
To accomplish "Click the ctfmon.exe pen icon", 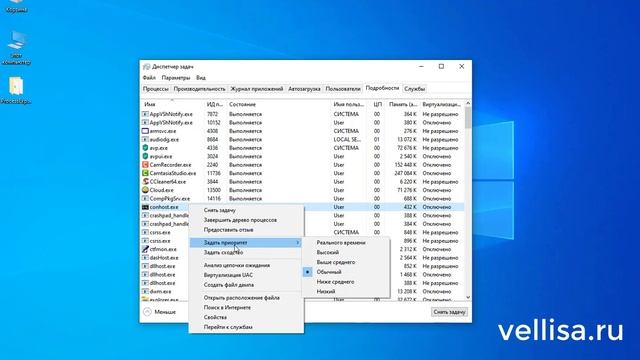I will tap(145, 249).
